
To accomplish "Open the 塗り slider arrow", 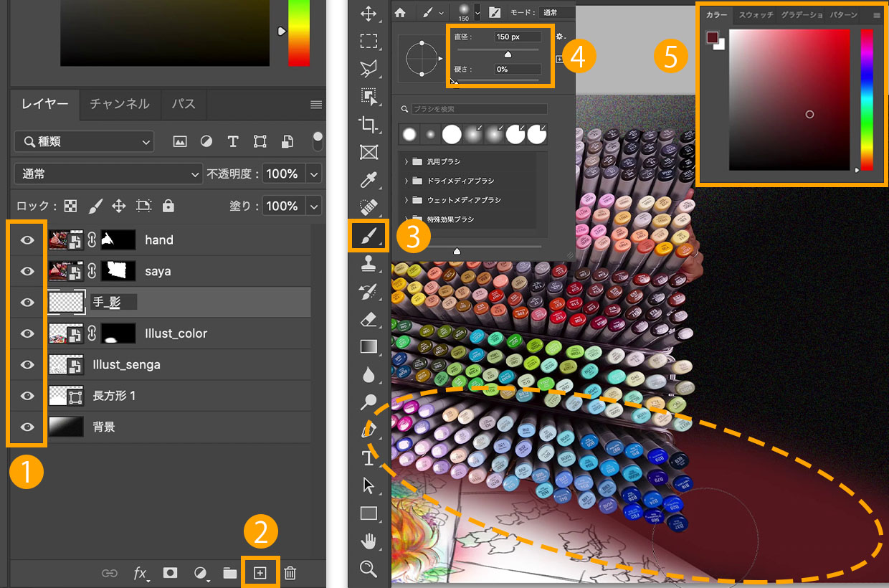I will (314, 206).
